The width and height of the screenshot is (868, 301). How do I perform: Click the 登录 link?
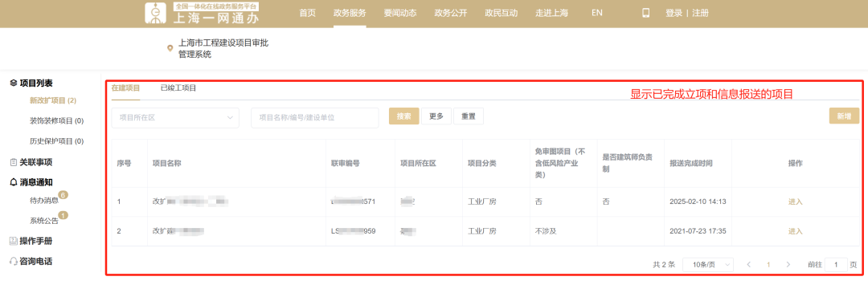(x=674, y=13)
